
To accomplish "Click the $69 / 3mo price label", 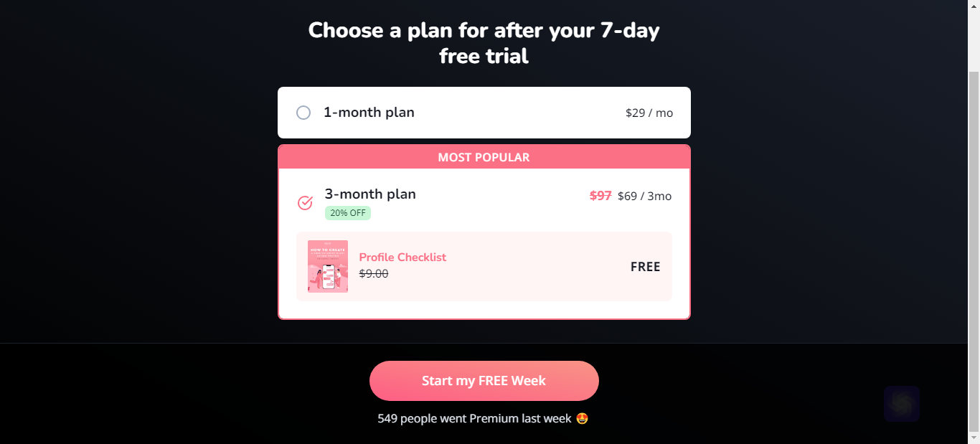I will (x=644, y=196).
